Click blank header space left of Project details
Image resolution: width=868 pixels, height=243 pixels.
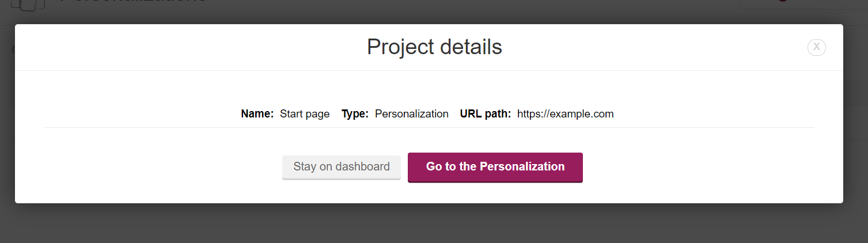[x=190, y=47]
